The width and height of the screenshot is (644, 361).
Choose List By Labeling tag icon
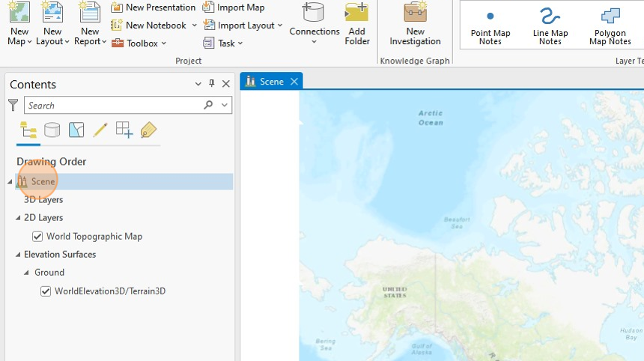click(148, 130)
